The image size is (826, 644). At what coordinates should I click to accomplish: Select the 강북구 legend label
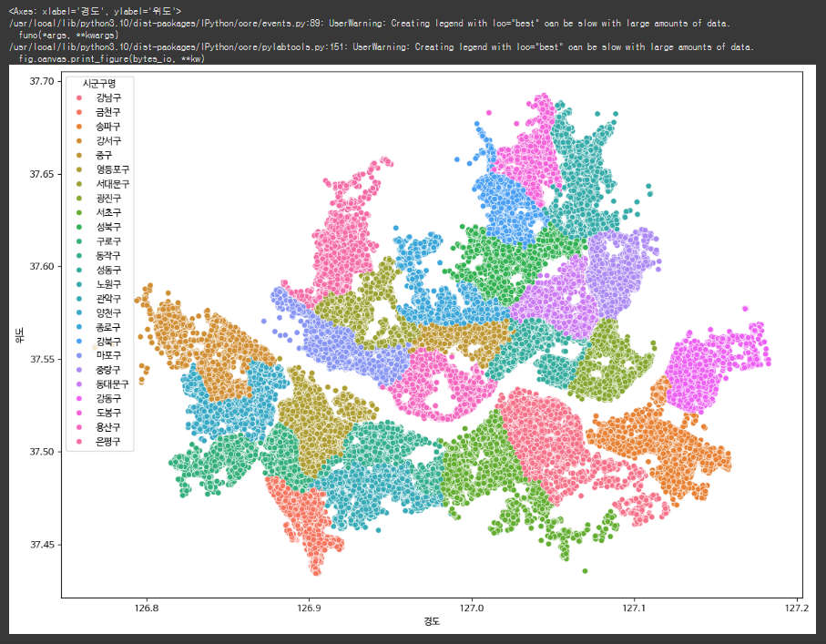pos(108,342)
